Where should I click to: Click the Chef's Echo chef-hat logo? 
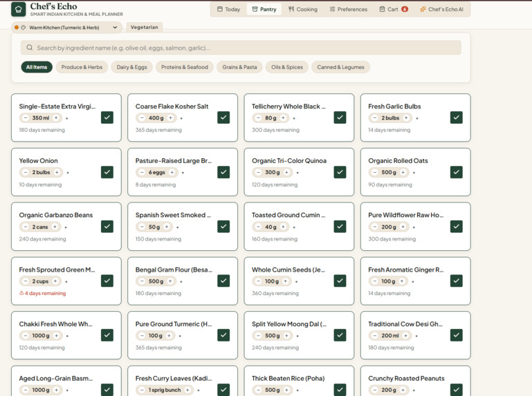[x=18, y=10]
